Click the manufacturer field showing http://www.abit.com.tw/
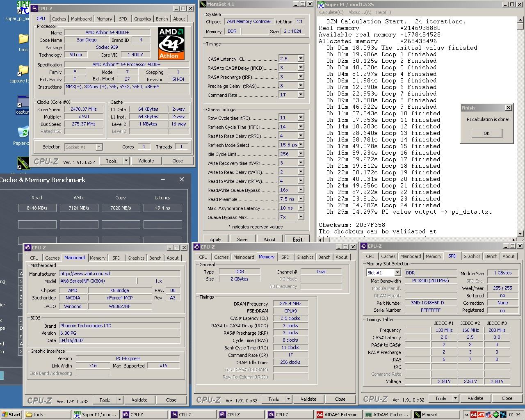The height and width of the screenshot is (420, 525). point(119,274)
